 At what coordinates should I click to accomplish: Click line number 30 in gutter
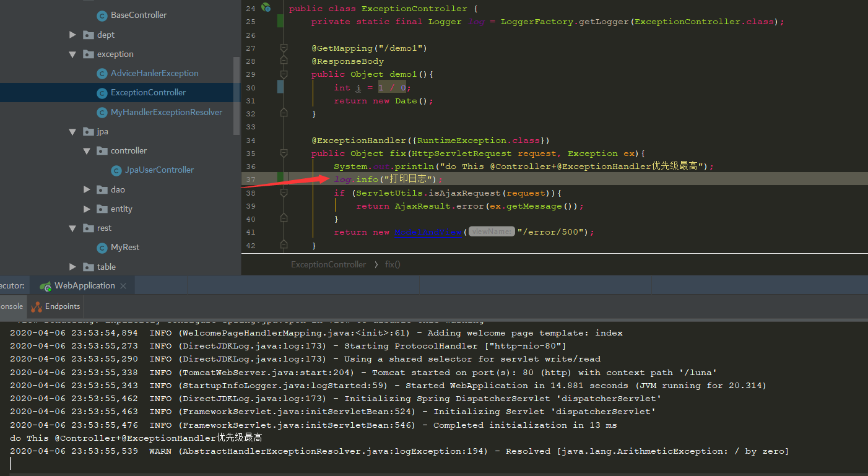(x=250, y=87)
